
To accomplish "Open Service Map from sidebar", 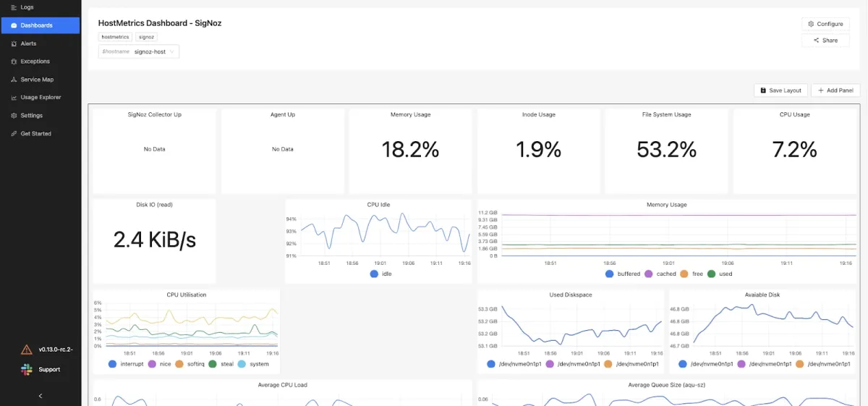I will click(40, 80).
